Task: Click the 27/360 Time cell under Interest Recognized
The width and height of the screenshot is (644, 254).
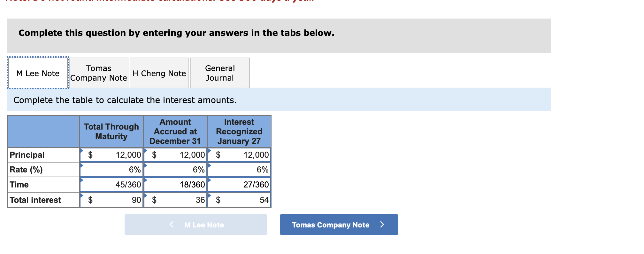Action: click(239, 184)
